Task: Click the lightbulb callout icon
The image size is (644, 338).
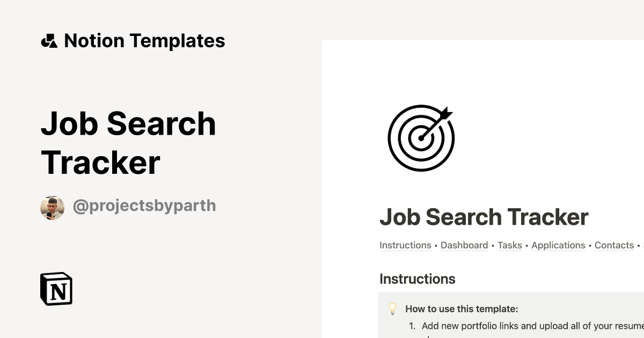Action: (393, 308)
